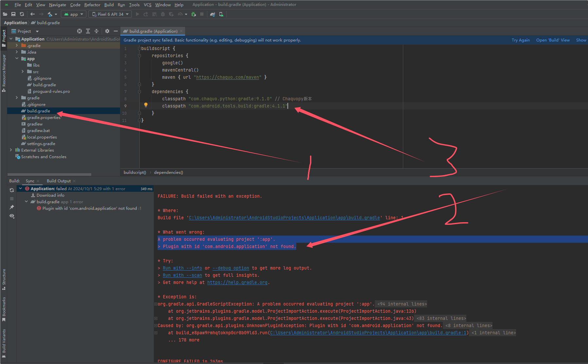This screenshot has width=588, height=364.
Task: Click dependencies{} in the editor breadcrumb
Action: (x=168, y=172)
